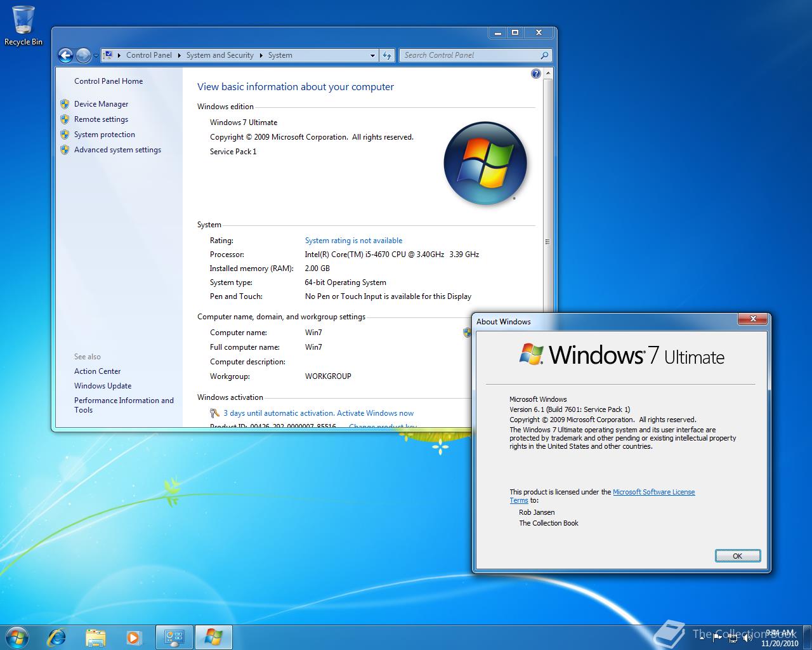This screenshot has width=812, height=650.
Task: Open Device Manager link
Action: pyautogui.click(x=101, y=104)
